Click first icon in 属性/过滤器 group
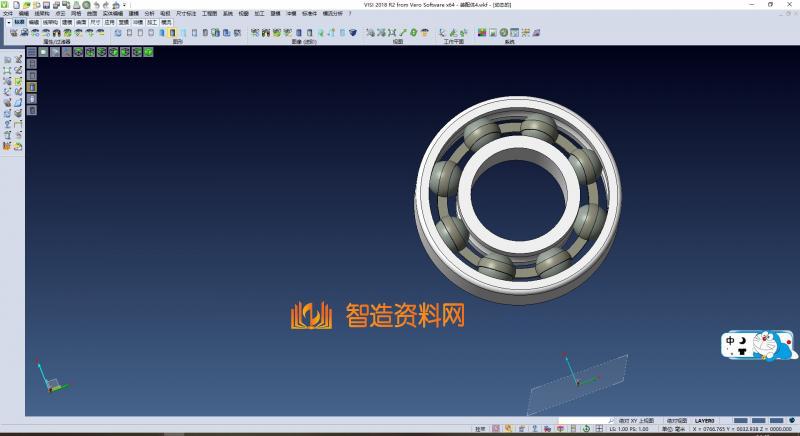This screenshot has width=800, height=436. (x=14, y=33)
